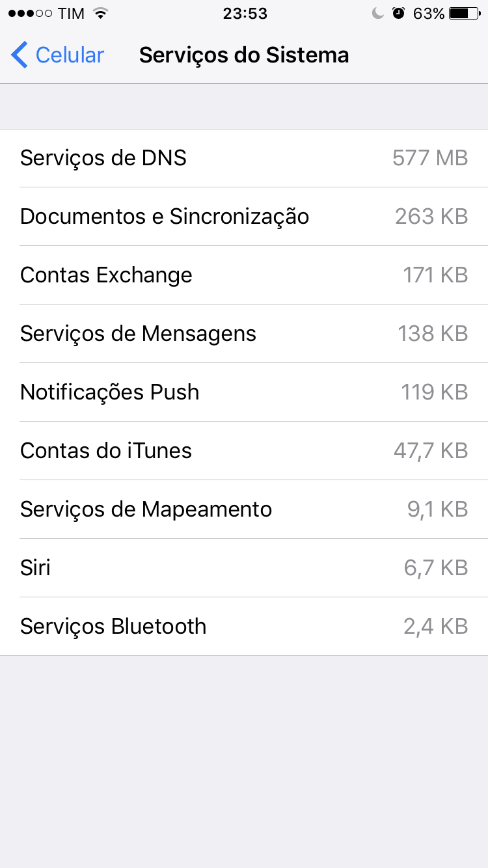Tap the Wi-Fi signal status icon
Image resolution: width=488 pixels, height=868 pixels.
pyautogui.click(x=100, y=13)
